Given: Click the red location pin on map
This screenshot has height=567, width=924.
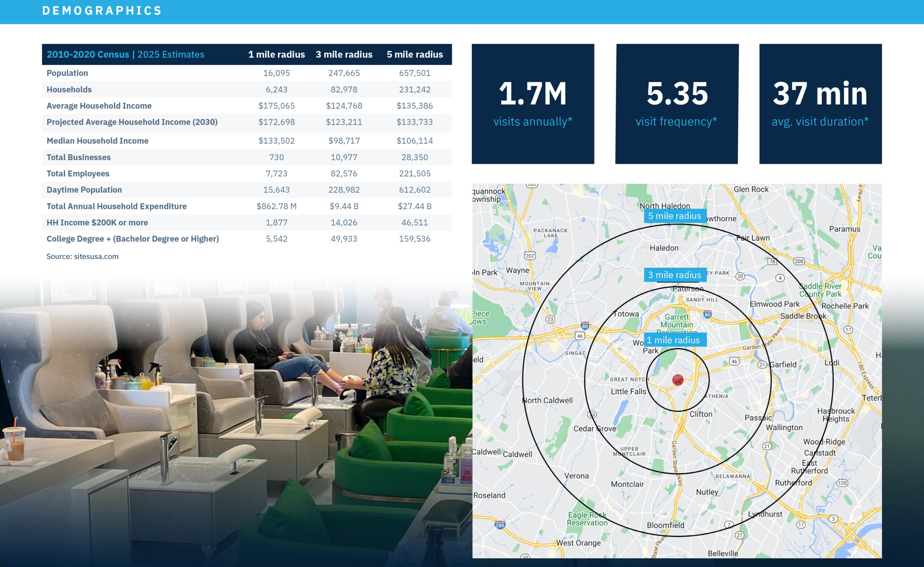Looking at the screenshot, I should tap(677, 379).
